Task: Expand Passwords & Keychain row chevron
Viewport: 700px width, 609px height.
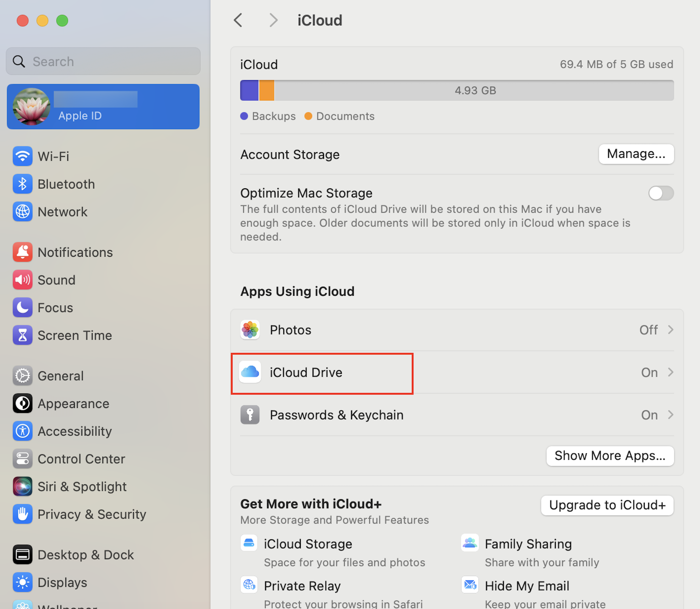Action: 670,415
